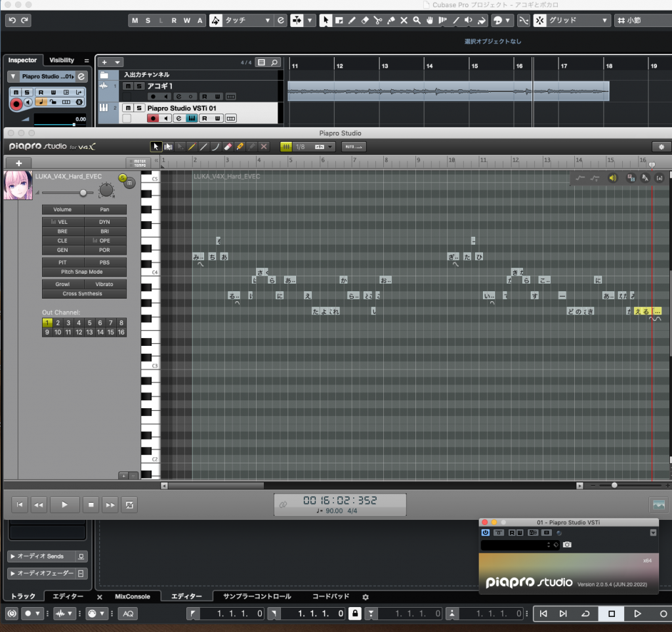This screenshot has height=632, width=672.
Task: Switch to the MixConsole tab
Action: (133, 597)
